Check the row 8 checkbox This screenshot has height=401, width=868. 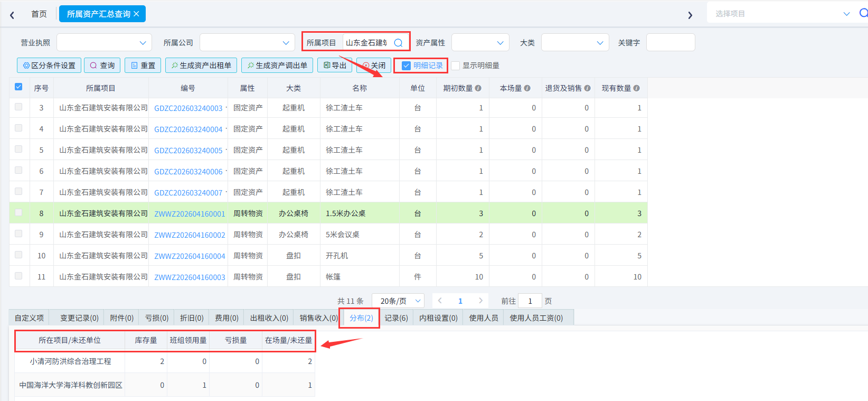coord(18,212)
